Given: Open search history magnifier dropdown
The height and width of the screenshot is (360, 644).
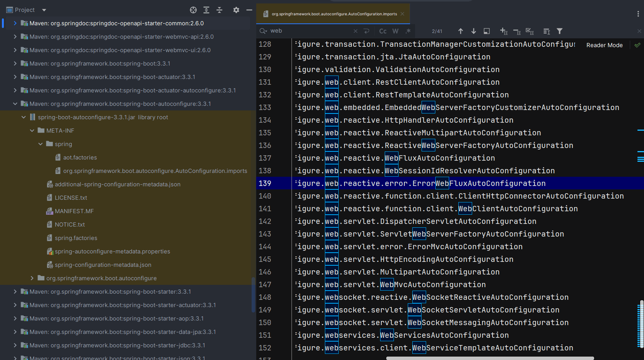Looking at the screenshot, I should pos(263,31).
